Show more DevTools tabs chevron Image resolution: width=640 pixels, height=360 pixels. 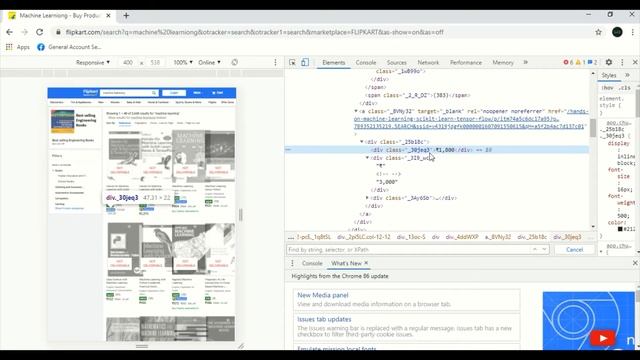coord(526,62)
